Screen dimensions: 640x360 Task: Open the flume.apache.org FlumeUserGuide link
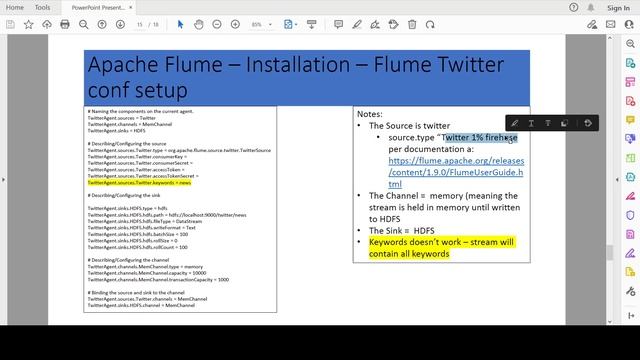[x=456, y=172]
